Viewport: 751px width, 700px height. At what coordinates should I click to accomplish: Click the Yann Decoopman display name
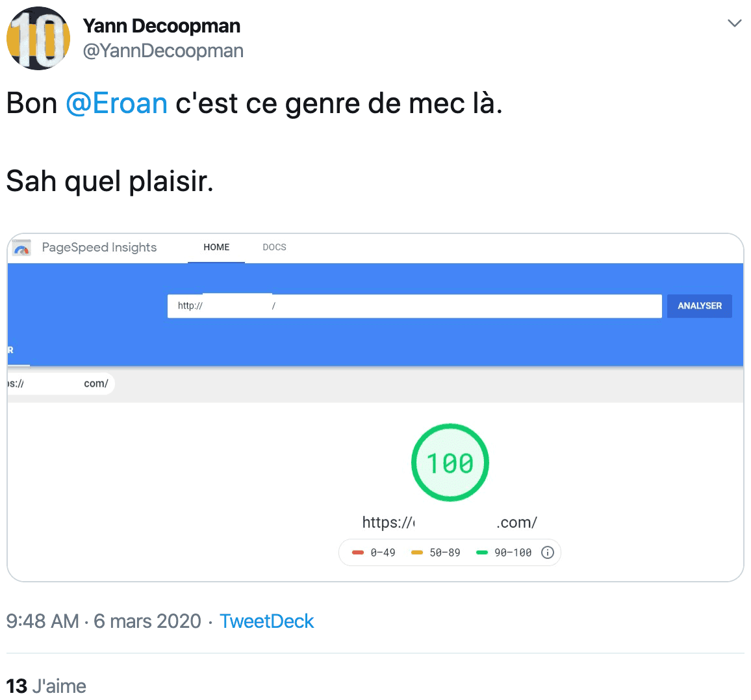point(161,26)
